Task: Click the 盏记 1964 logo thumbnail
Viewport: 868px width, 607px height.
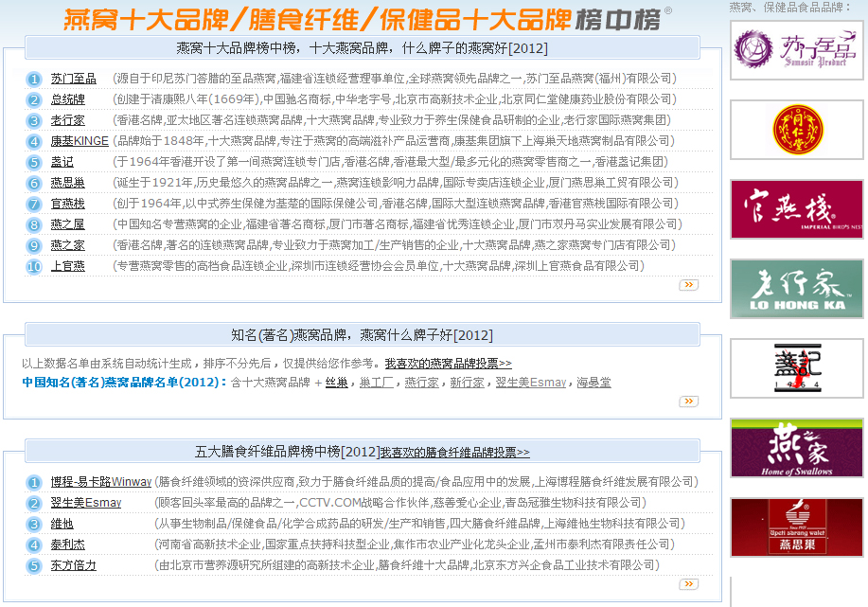Action: click(797, 368)
